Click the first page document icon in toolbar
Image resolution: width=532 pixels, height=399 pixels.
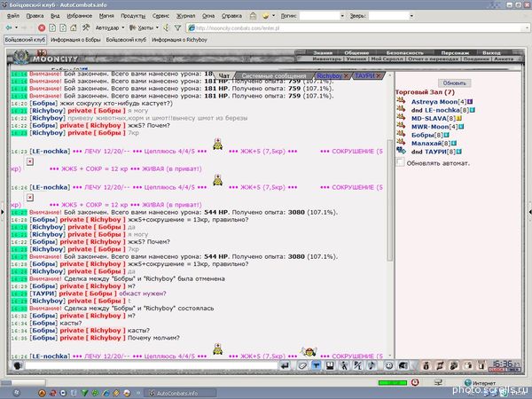(x=52, y=27)
